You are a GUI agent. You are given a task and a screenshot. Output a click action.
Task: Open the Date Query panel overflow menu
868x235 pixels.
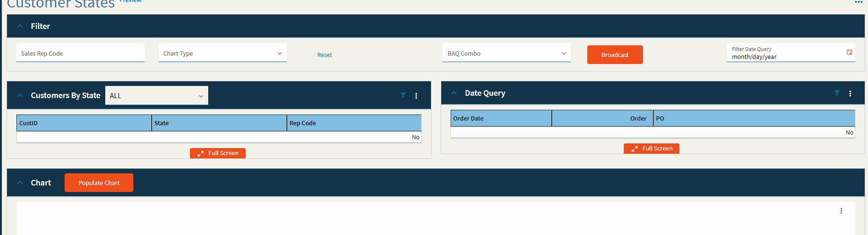click(850, 93)
